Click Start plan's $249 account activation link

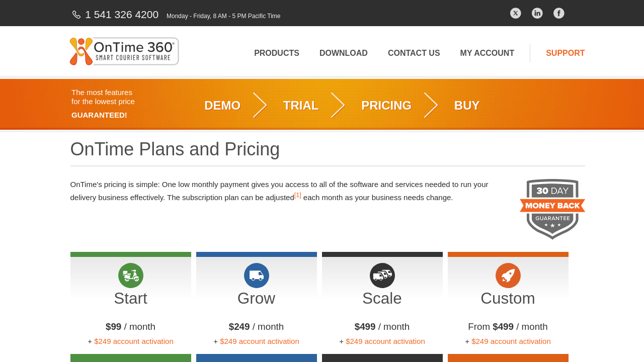pyautogui.click(x=133, y=341)
